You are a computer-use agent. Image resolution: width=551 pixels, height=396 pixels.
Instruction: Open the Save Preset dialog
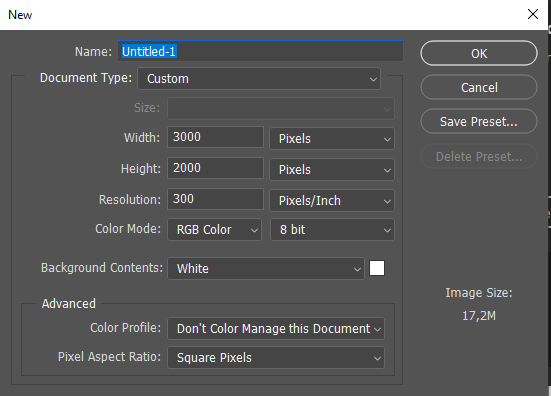[x=479, y=121]
